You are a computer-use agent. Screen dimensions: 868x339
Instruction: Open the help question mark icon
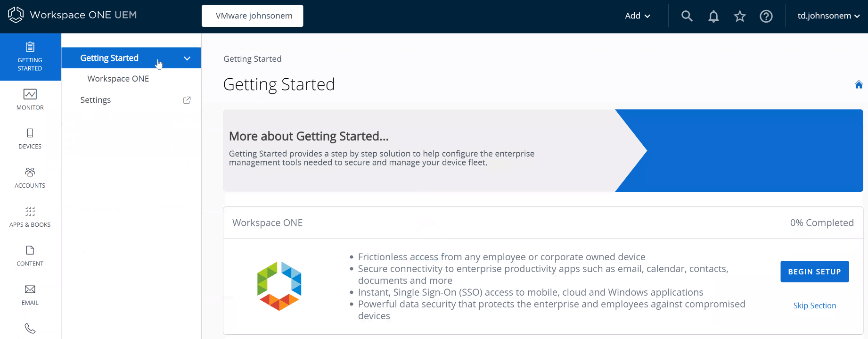(x=766, y=17)
